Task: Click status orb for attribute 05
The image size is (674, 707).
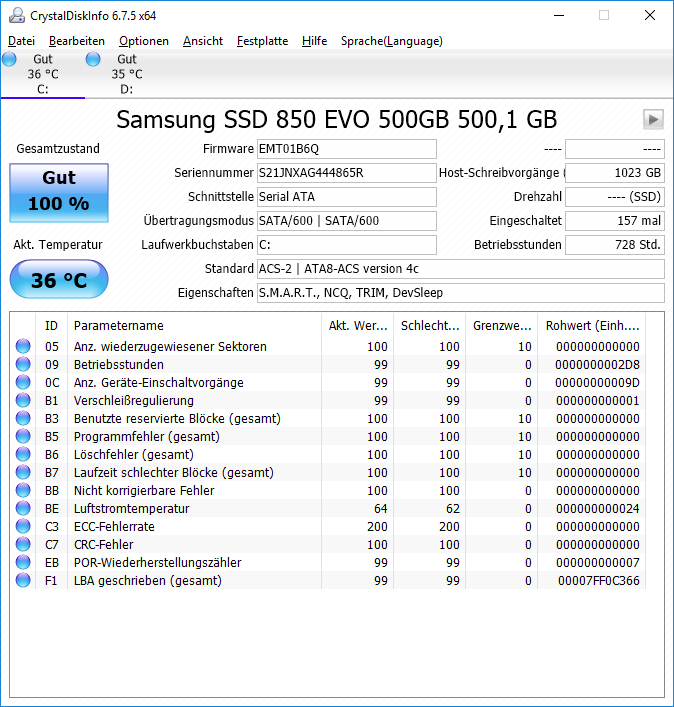Action: point(23,346)
